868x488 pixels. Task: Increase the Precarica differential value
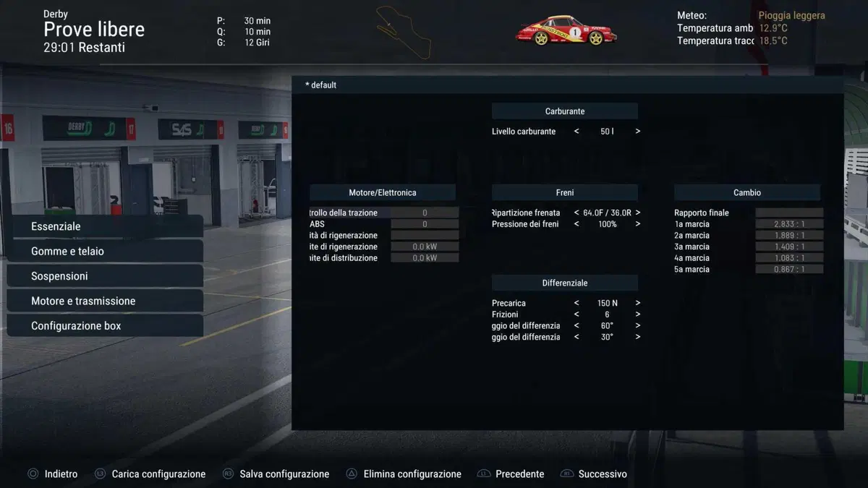pyautogui.click(x=637, y=304)
